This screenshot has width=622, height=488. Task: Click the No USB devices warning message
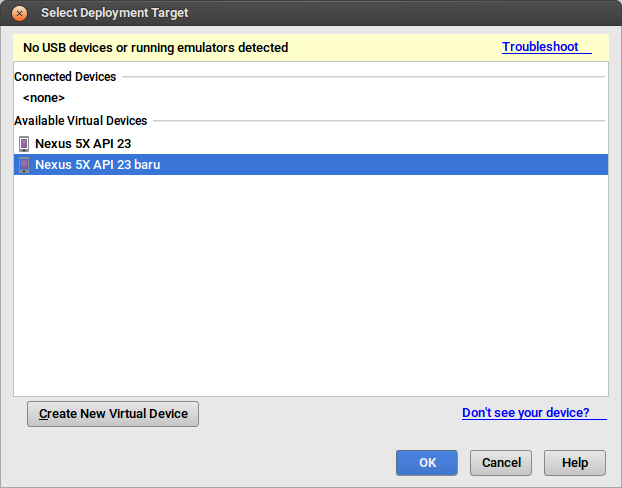click(155, 48)
